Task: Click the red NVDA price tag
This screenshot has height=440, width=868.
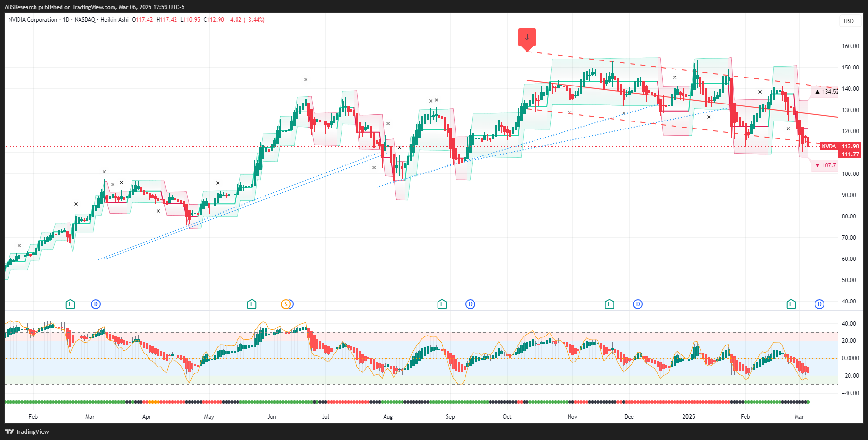Action: coord(829,147)
